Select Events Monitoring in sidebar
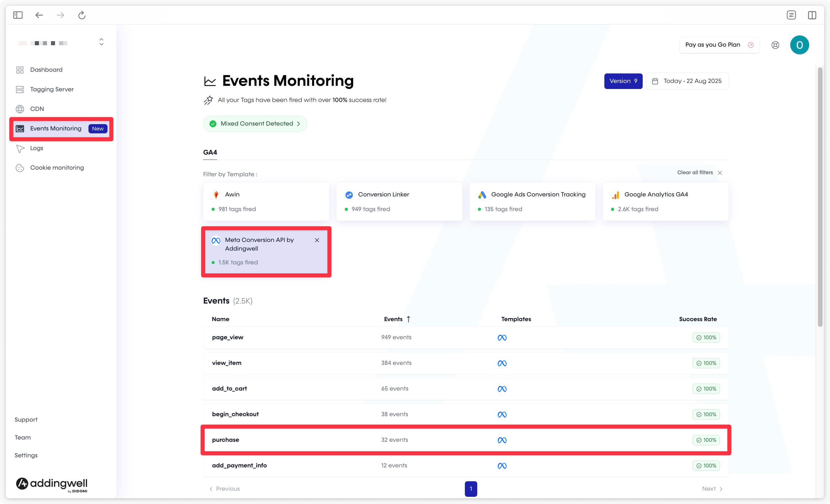The width and height of the screenshot is (830, 504). 62,129
